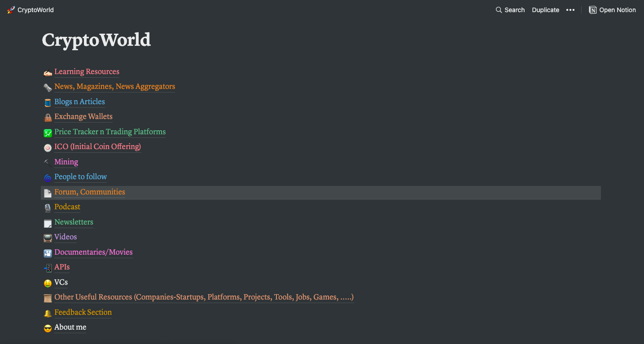Click the handbag icon beside Exchange Wallets
The width and height of the screenshot is (644, 344).
click(x=48, y=117)
